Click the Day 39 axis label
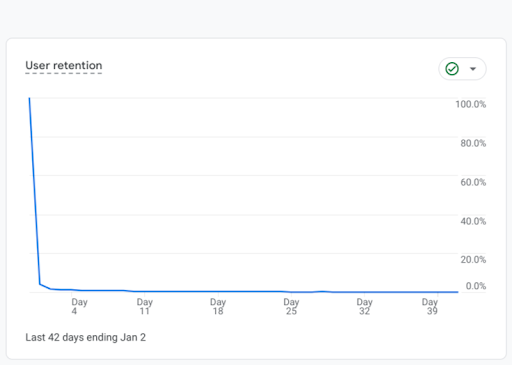Image resolution: width=512 pixels, height=365 pixels. pos(430,306)
